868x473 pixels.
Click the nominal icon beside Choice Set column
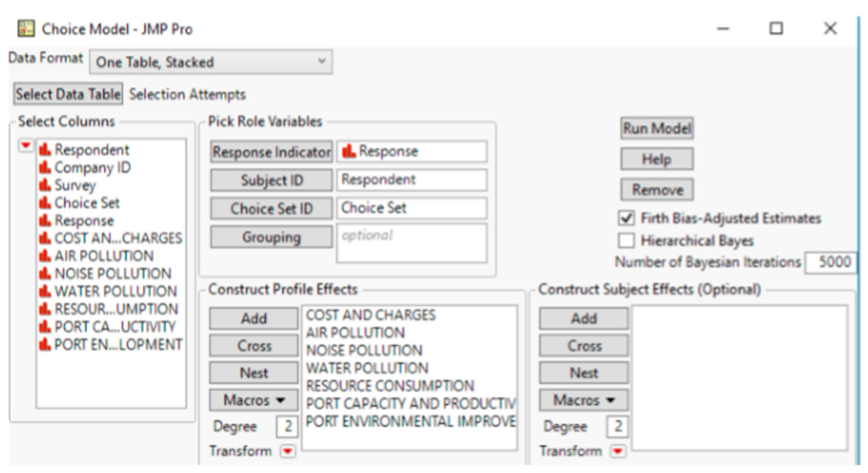tap(45, 203)
